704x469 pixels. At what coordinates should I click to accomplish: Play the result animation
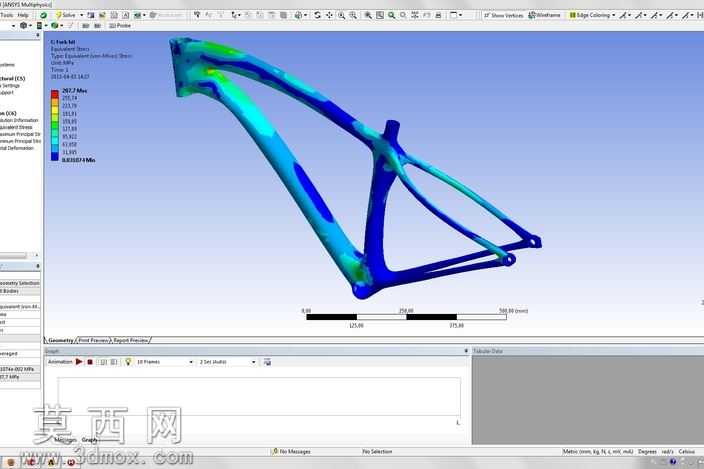(79, 362)
